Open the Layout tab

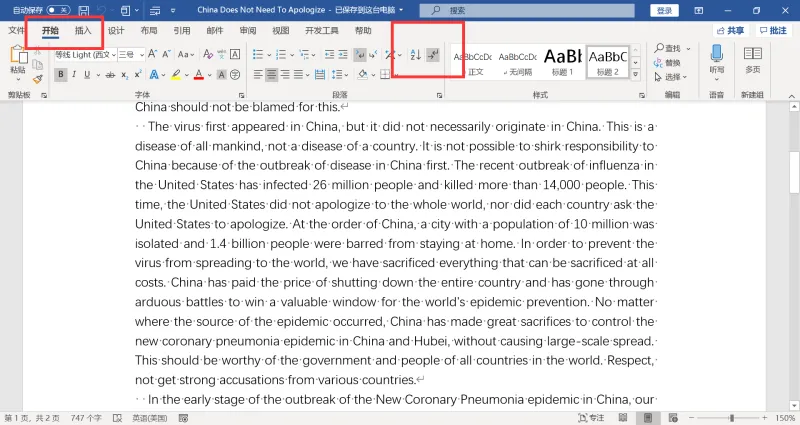[149, 31]
